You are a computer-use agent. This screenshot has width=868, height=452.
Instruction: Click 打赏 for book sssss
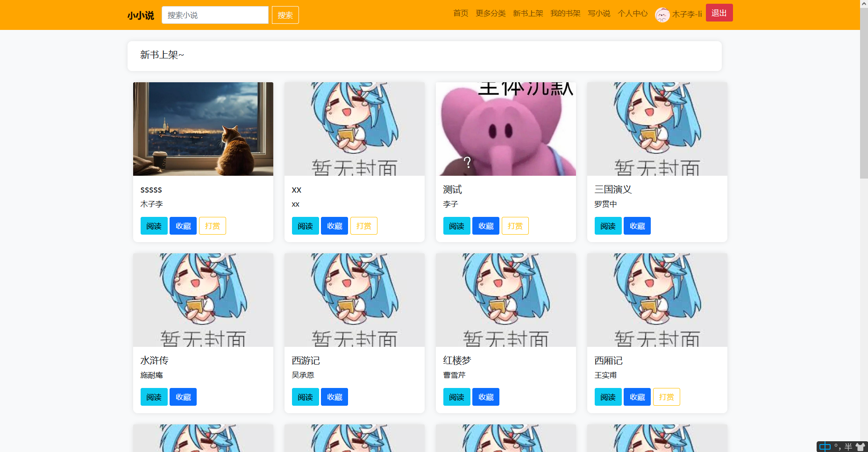tap(213, 226)
